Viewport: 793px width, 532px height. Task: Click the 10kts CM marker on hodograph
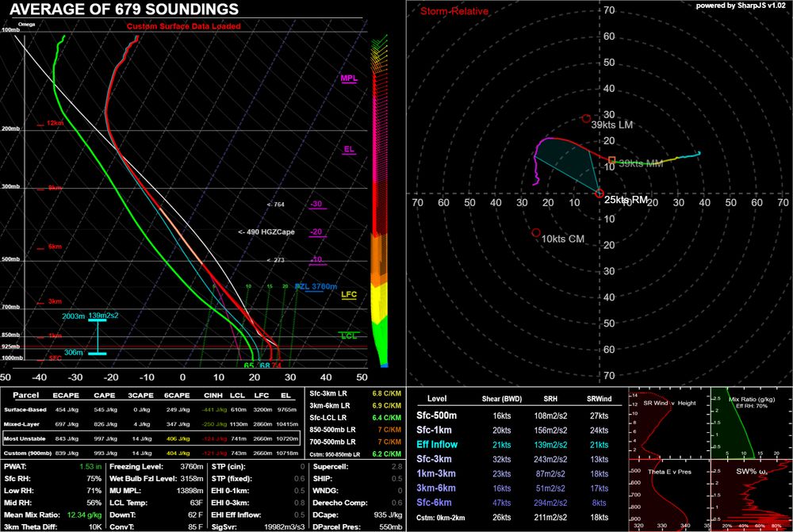click(536, 232)
